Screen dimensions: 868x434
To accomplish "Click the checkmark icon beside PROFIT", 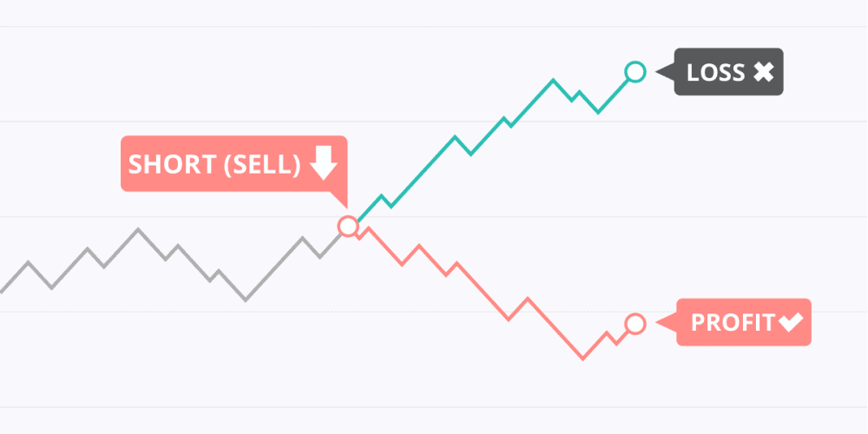I will click(791, 322).
